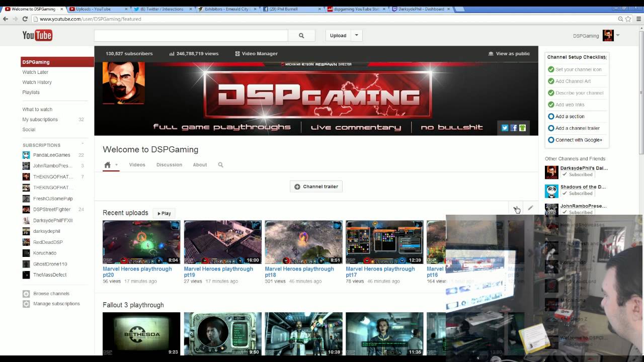
Task: Open Marvel Heroes playthrough pt20 title link
Action: [137, 272]
